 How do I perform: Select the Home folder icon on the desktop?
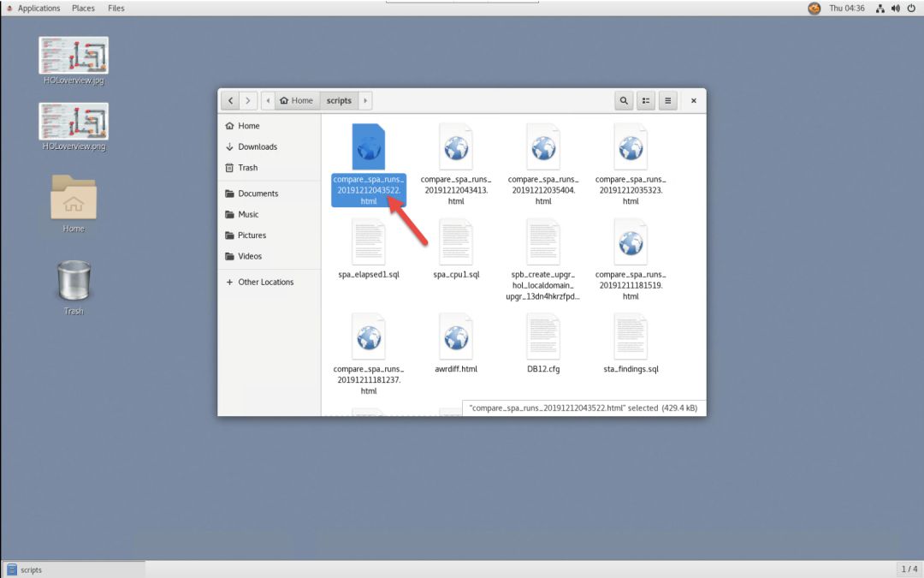pyautogui.click(x=74, y=197)
